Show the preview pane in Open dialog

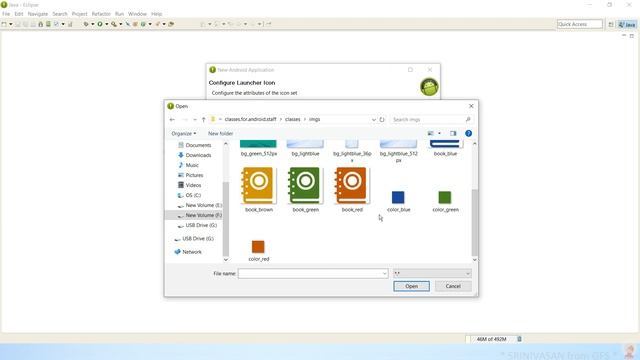point(453,133)
